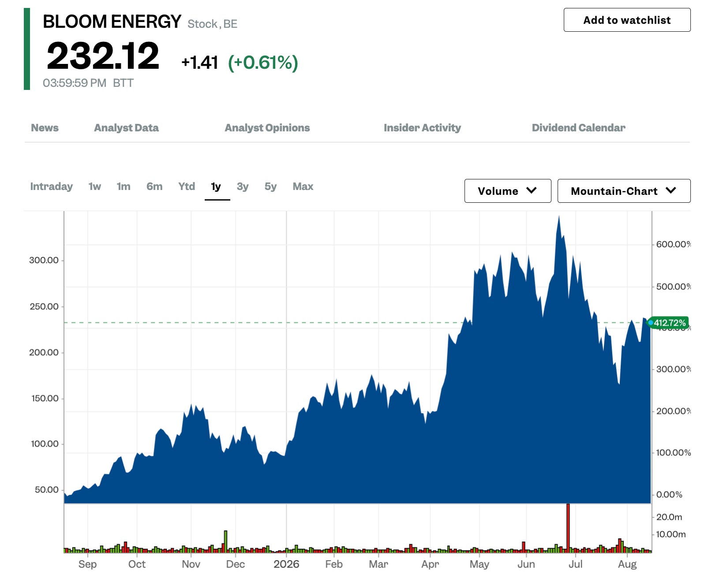Image resolution: width=727 pixels, height=588 pixels.
Task: Open the Dividend Calendar tab
Action: coord(579,128)
